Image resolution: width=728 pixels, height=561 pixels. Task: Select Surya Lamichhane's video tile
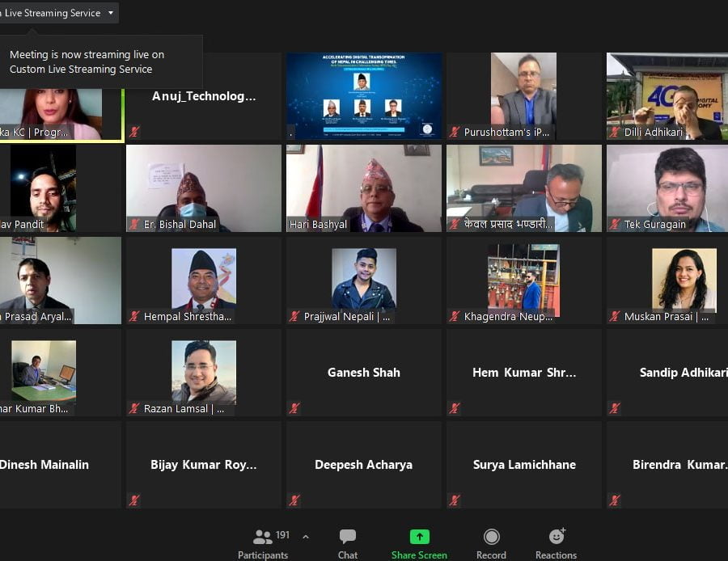coord(523,464)
